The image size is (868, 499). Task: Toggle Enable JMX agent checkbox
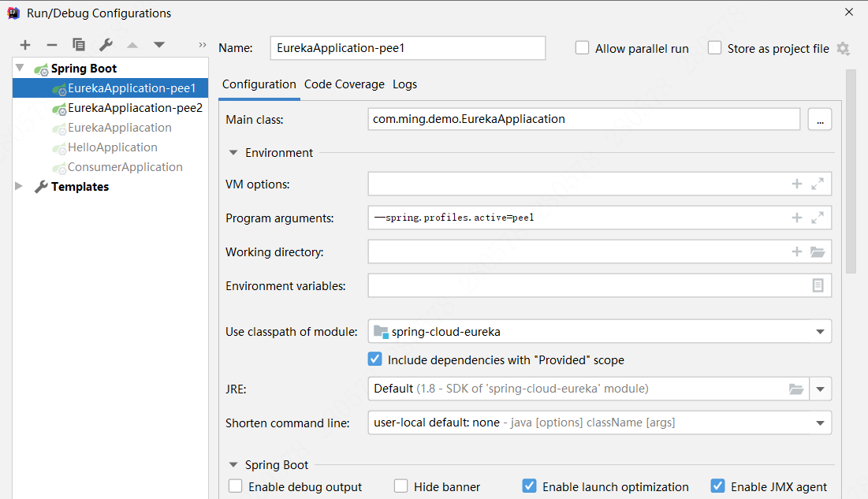pyautogui.click(x=717, y=486)
